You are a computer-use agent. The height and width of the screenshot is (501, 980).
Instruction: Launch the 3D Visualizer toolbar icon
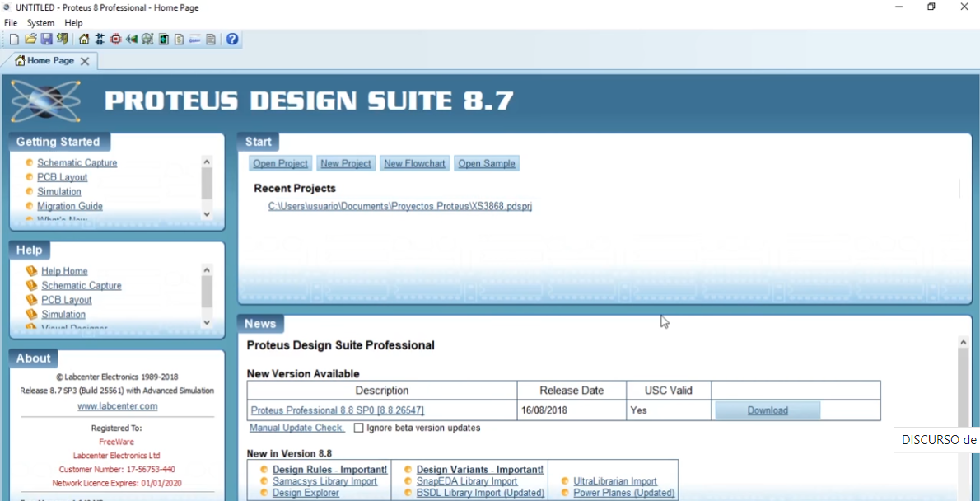pos(131,40)
